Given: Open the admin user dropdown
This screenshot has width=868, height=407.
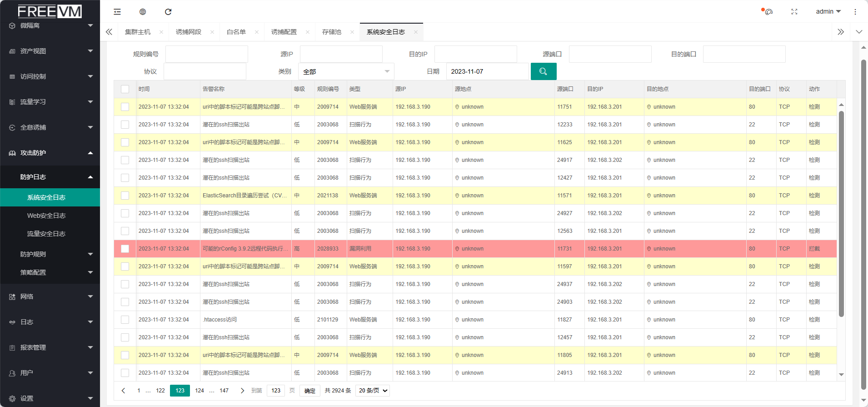Looking at the screenshot, I should click(x=828, y=11).
